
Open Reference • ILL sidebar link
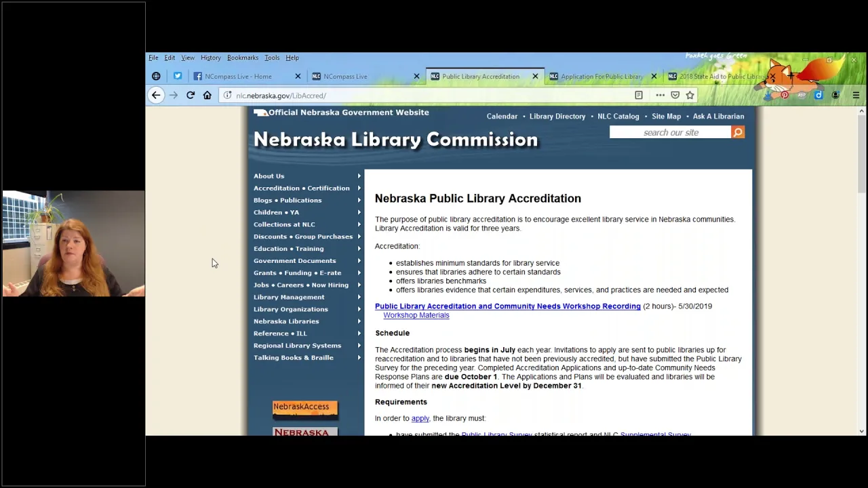(280, 333)
